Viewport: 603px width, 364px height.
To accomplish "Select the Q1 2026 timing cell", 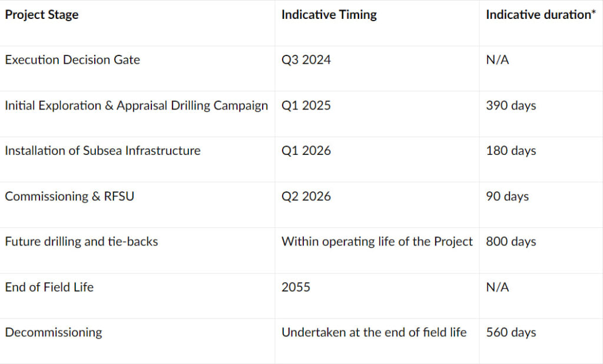I will (x=306, y=151).
